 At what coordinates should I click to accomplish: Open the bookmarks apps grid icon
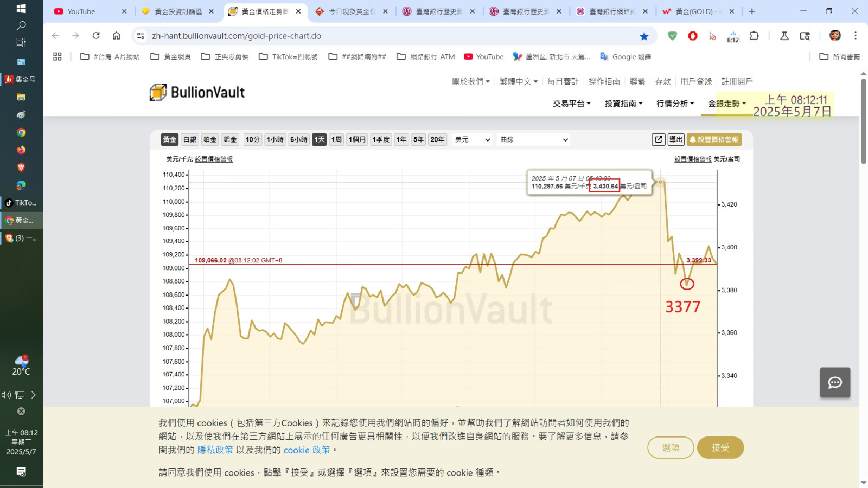coord(58,56)
